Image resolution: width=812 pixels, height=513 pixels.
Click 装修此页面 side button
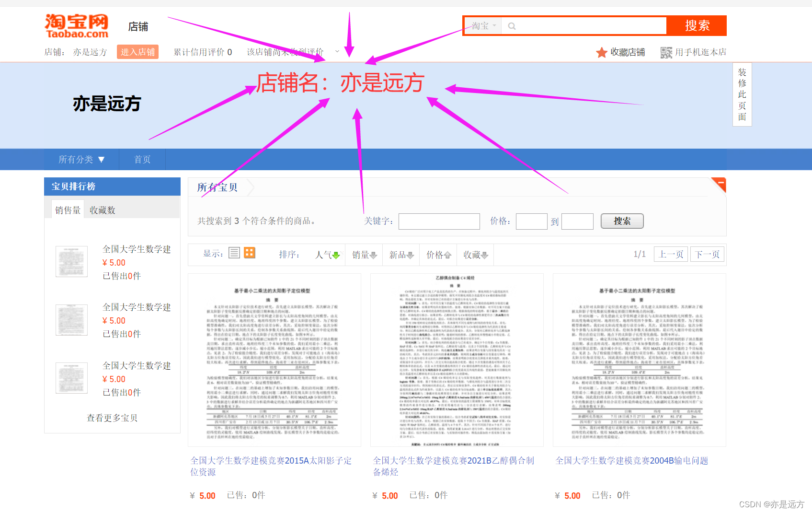742,94
